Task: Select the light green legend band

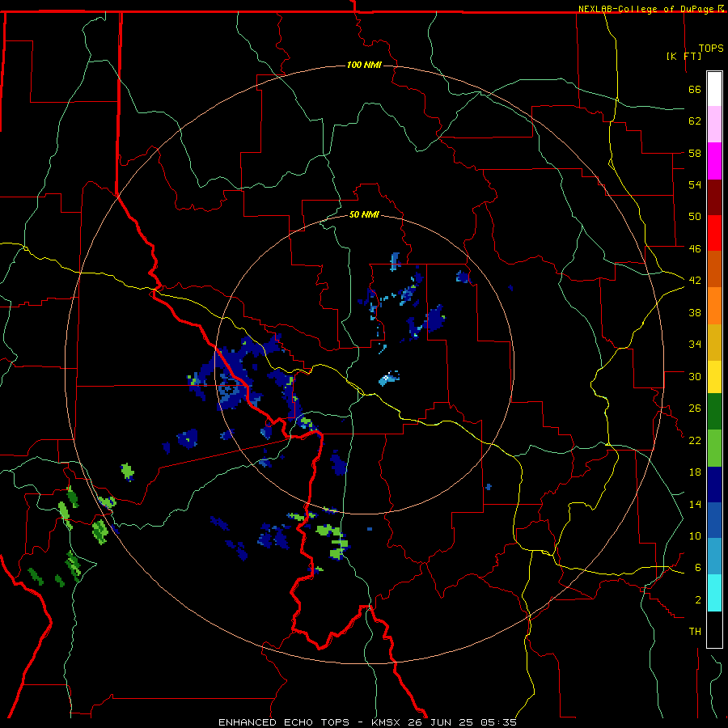Action: pyautogui.click(x=714, y=448)
